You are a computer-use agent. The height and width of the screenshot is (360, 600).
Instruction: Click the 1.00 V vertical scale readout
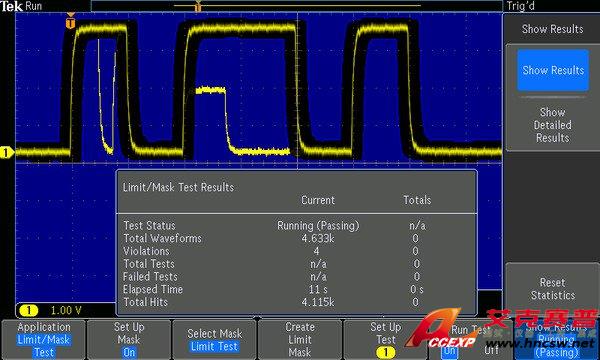(x=66, y=310)
